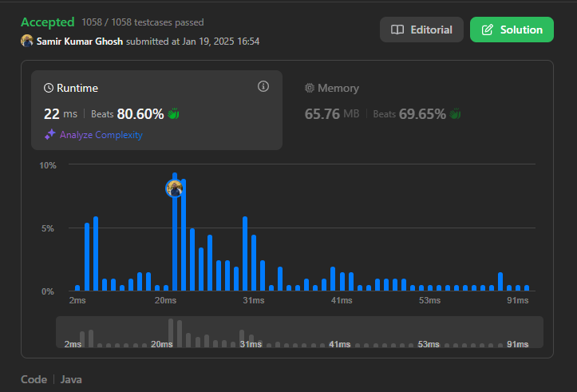Click the avatar marker on the chart

coord(174,188)
